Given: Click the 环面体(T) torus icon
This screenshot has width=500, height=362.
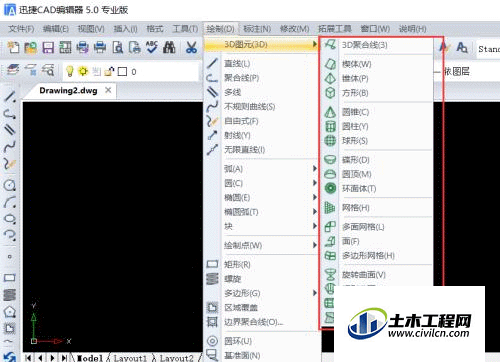Looking at the screenshot, I should coord(330,188).
